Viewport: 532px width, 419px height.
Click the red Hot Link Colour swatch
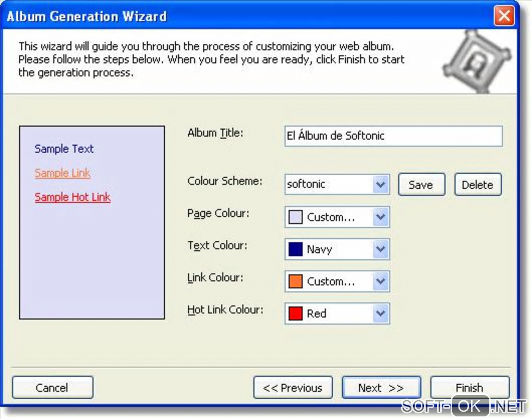coord(295,313)
